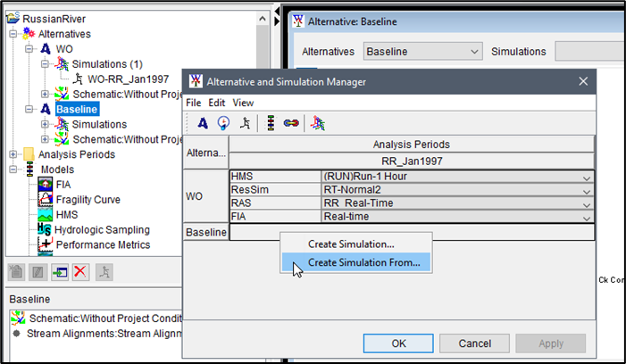This screenshot has width=626, height=364.
Task: Click the Schematic icon in the manager toolbar
Action: [x=318, y=123]
